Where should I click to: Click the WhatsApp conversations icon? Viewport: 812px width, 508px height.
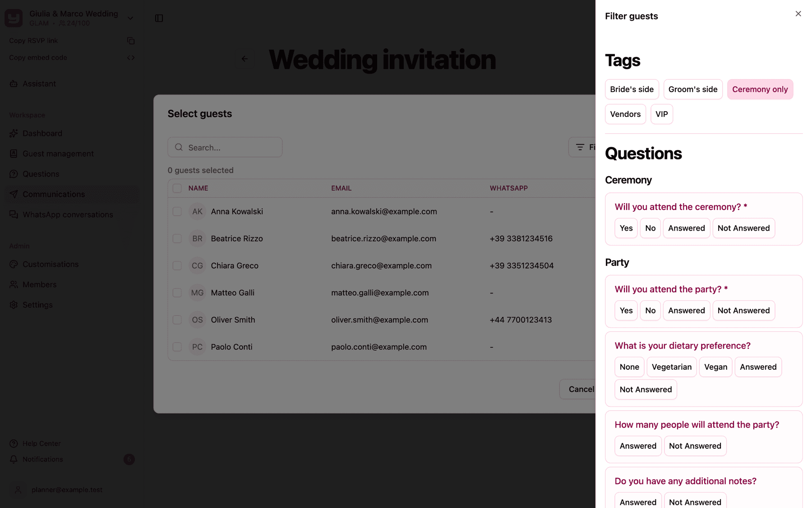pyautogui.click(x=14, y=214)
